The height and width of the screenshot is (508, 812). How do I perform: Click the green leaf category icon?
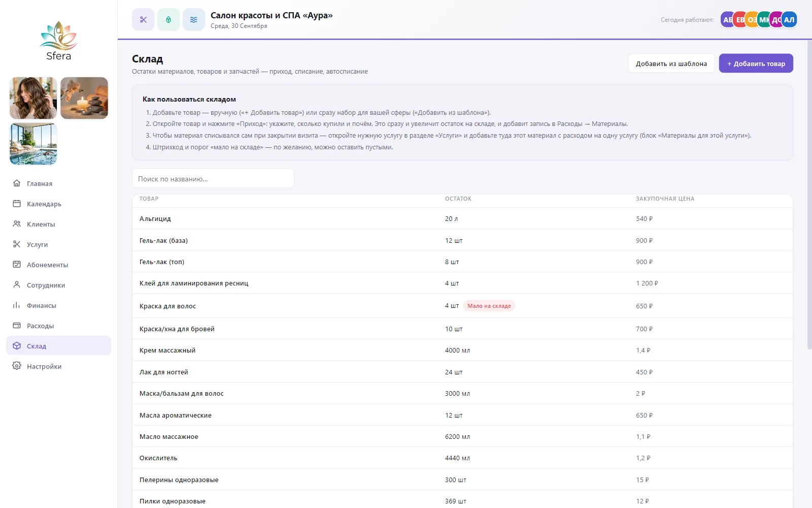pos(168,20)
